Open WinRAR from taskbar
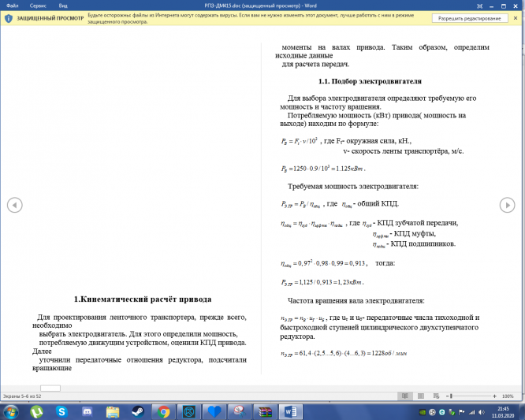This screenshot has width=525, height=420. (x=265, y=411)
